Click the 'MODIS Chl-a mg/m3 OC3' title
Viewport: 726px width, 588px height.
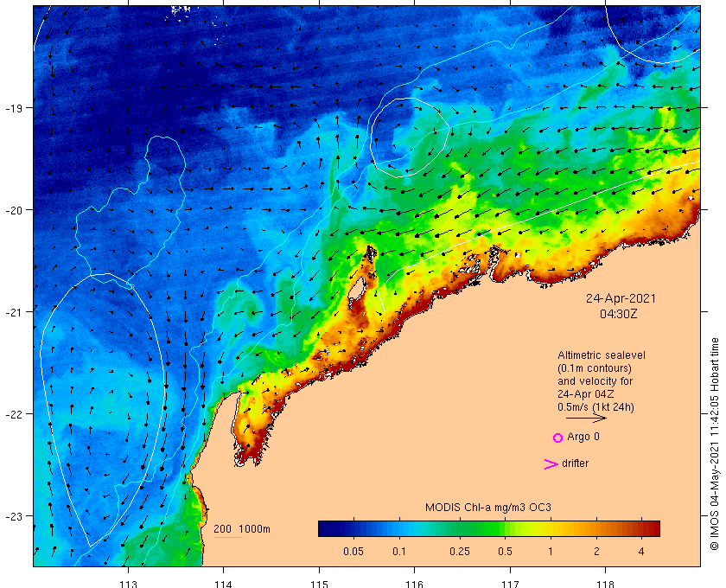(488, 508)
